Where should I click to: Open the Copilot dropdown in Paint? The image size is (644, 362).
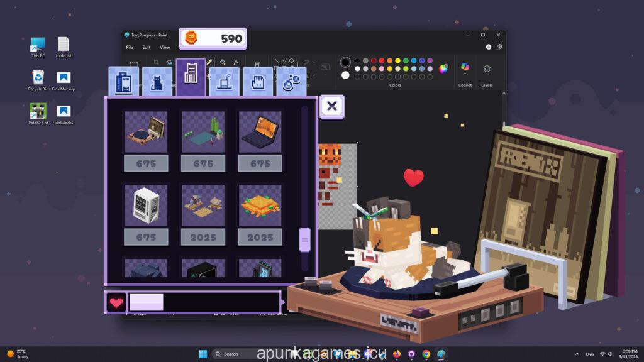[465, 74]
